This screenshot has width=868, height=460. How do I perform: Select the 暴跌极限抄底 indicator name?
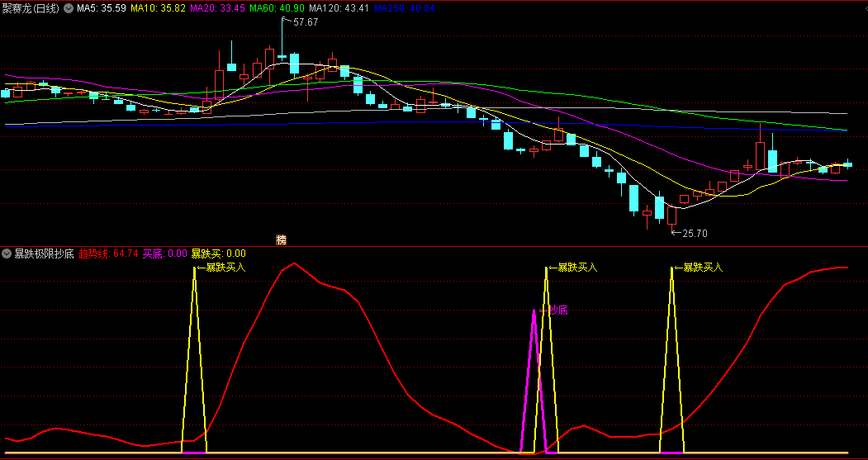click(44, 254)
